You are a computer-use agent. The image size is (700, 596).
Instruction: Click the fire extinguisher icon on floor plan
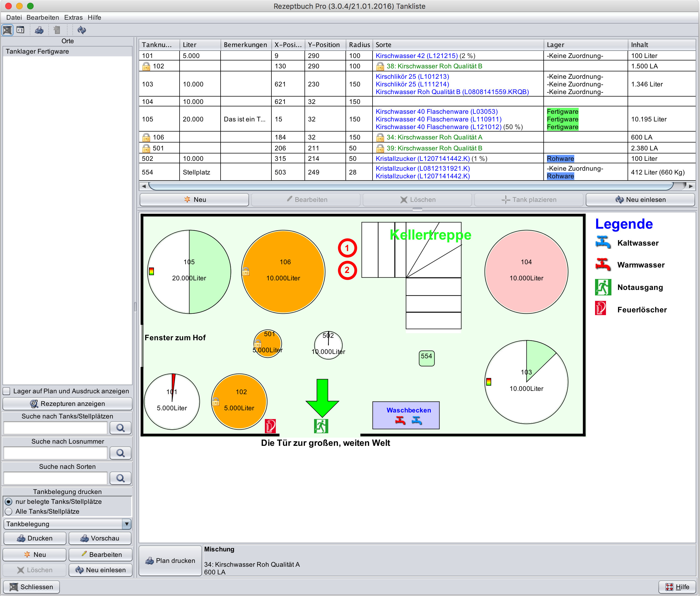(x=270, y=426)
